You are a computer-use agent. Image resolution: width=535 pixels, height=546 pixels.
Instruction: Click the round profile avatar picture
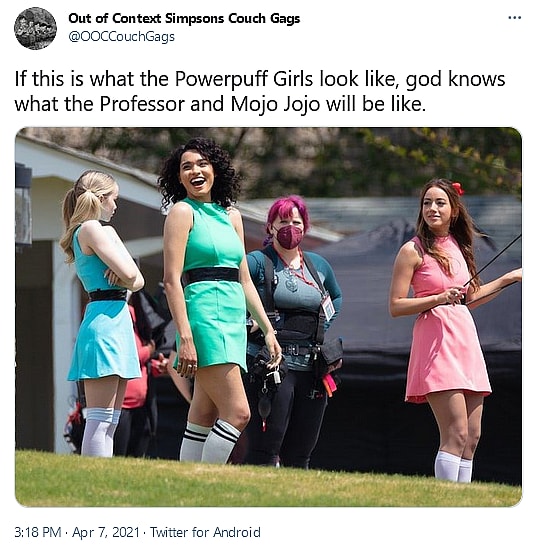pos(35,28)
